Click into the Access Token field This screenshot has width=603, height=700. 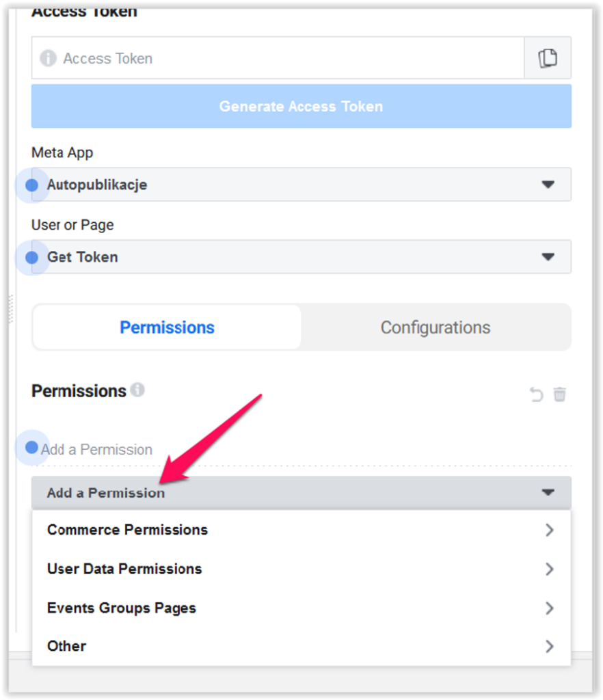pyautogui.click(x=287, y=59)
